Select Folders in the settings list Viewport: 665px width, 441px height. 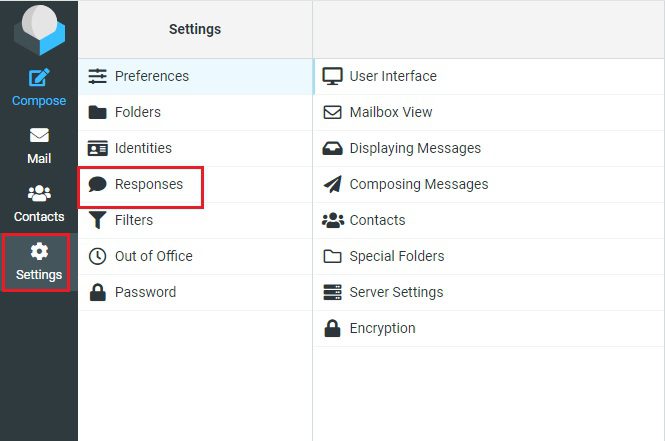coord(196,112)
